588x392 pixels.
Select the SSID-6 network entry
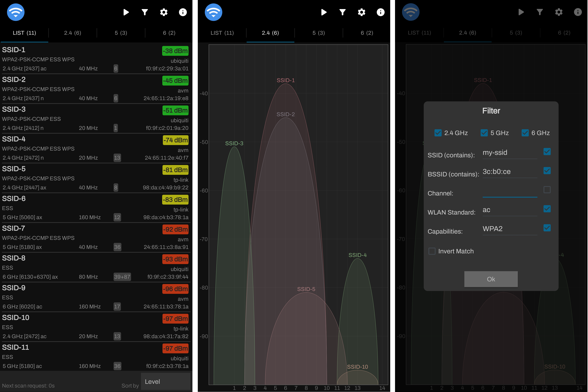tap(96, 208)
